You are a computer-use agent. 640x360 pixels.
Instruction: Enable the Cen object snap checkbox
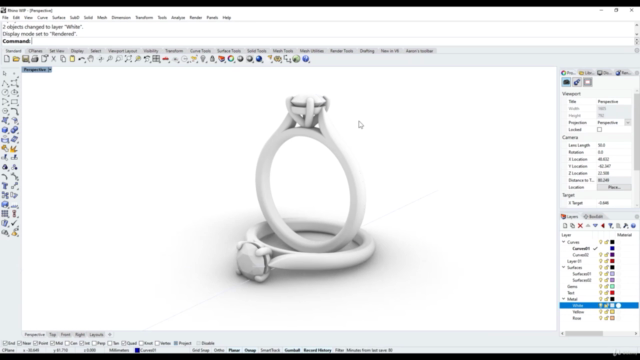coord(67,343)
